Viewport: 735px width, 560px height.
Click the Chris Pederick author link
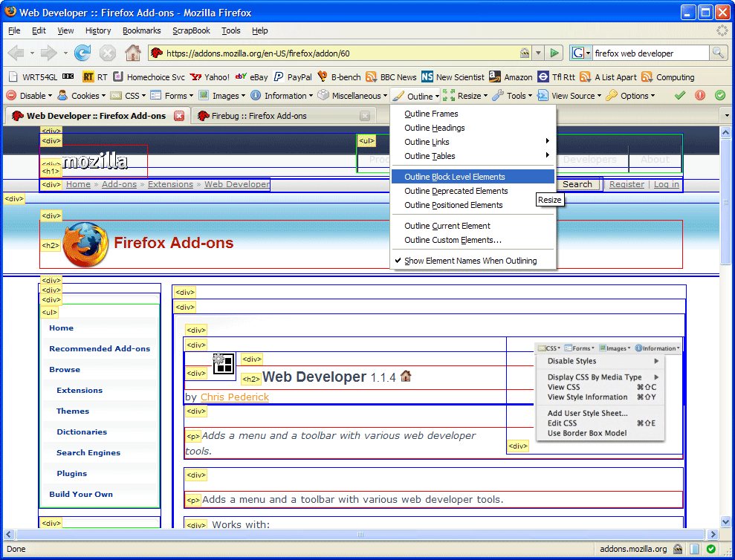(x=234, y=397)
